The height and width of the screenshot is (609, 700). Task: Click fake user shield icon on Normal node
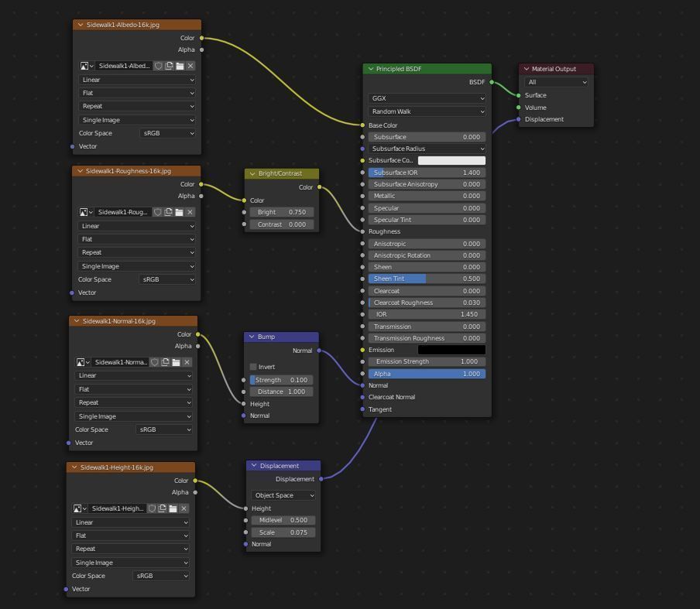[154, 362]
